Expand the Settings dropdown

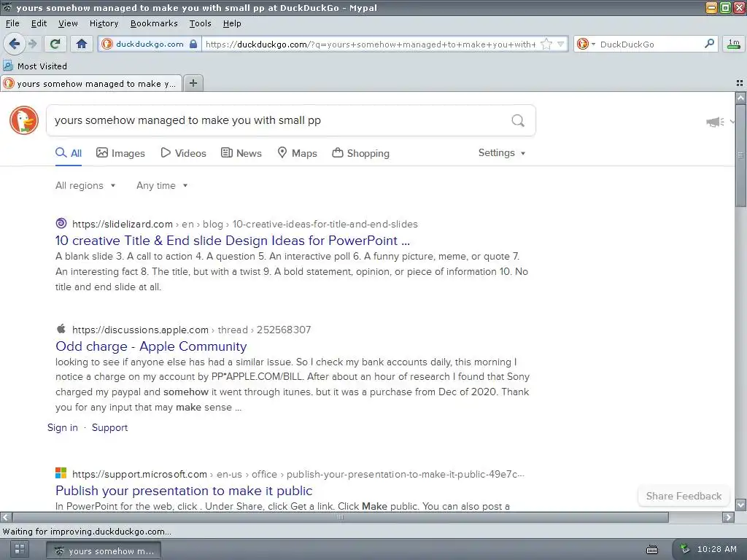point(502,153)
